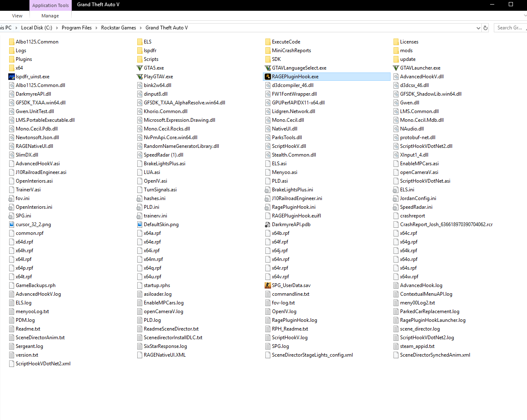
Task: Select RAGENativeUI.XML file name
Action: tap(165, 355)
